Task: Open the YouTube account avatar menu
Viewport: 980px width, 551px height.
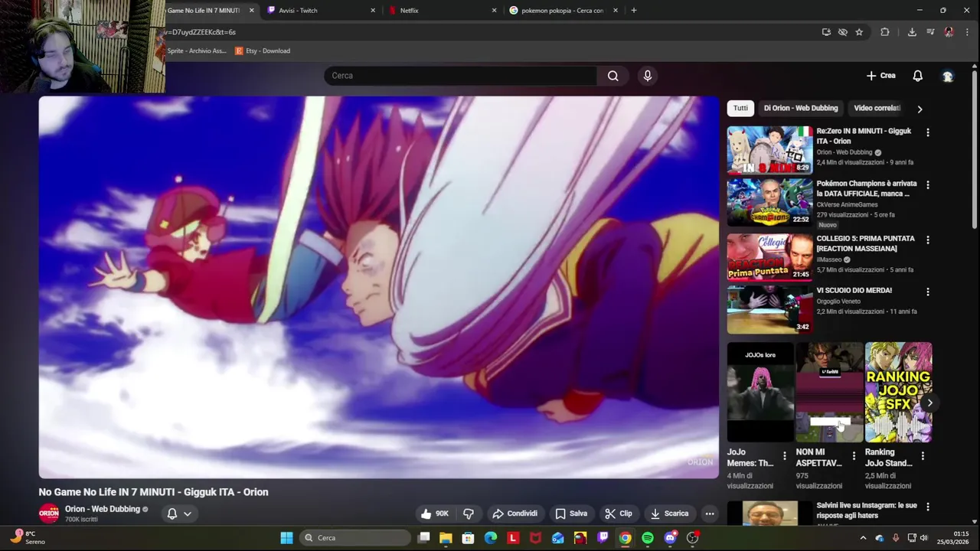Action: (x=948, y=76)
